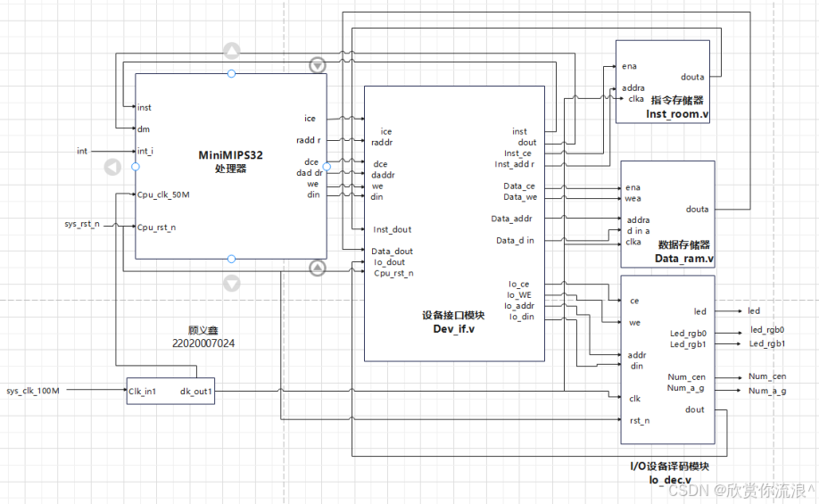
Task: Click the Inst_ce output label
Action: pos(517,153)
